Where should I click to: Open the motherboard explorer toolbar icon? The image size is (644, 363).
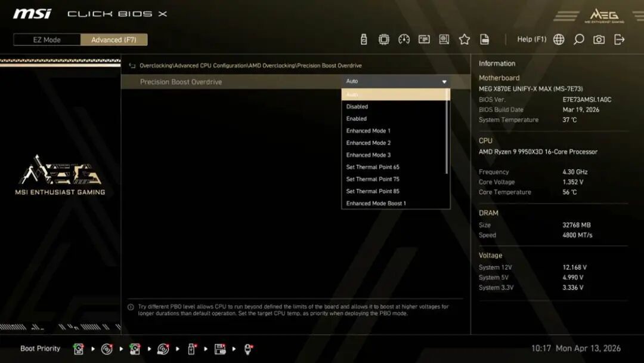click(x=444, y=39)
